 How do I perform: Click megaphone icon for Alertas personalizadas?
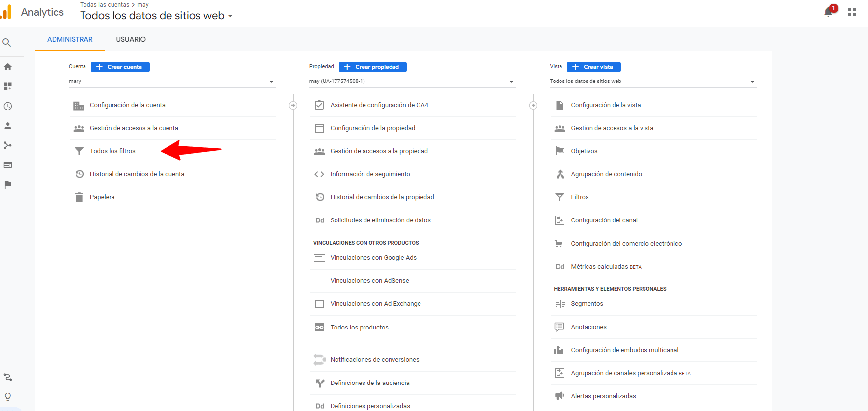[x=560, y=396]
